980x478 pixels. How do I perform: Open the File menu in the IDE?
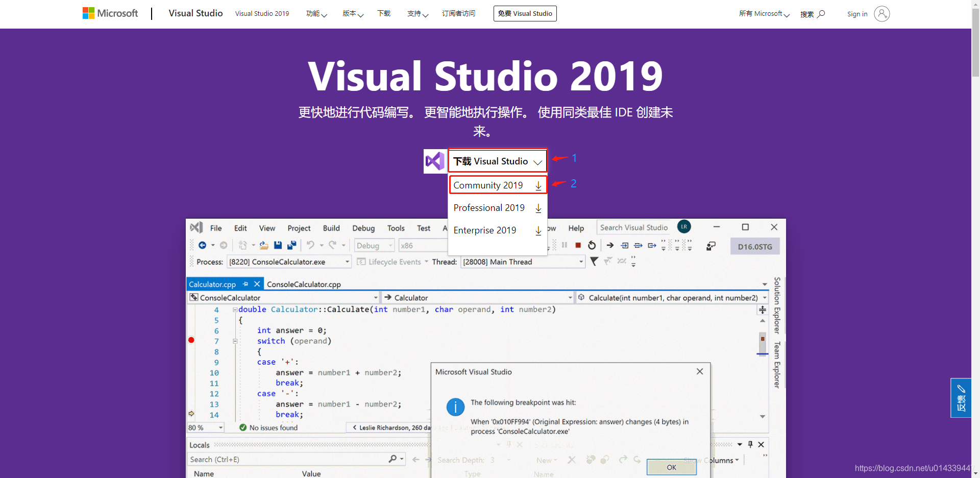click(x=216, y=228)
